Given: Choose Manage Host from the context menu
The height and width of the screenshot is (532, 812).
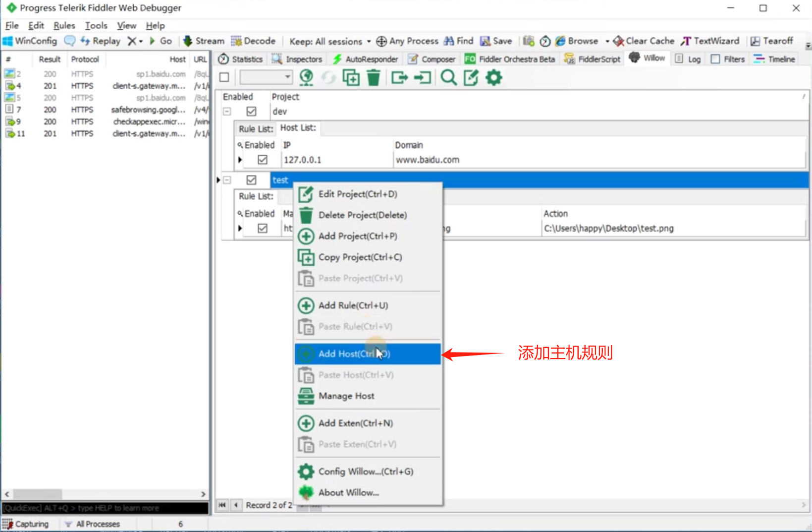Looking at the screenshot, I should point(368,396).
